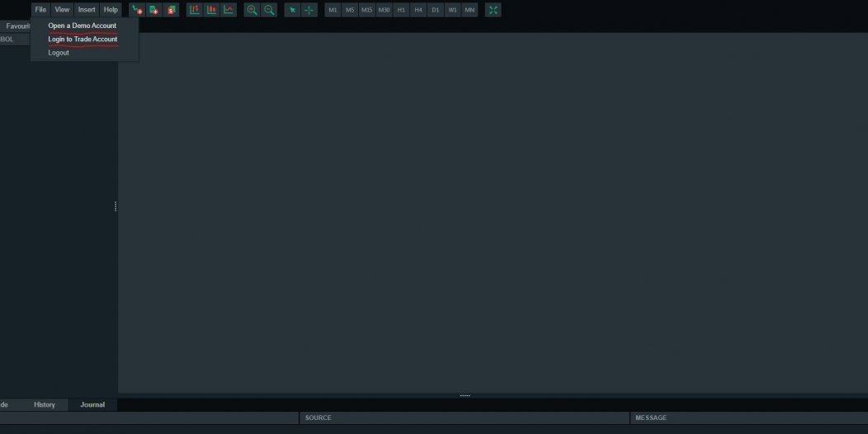Zoom in on the chart

(252, 10)
